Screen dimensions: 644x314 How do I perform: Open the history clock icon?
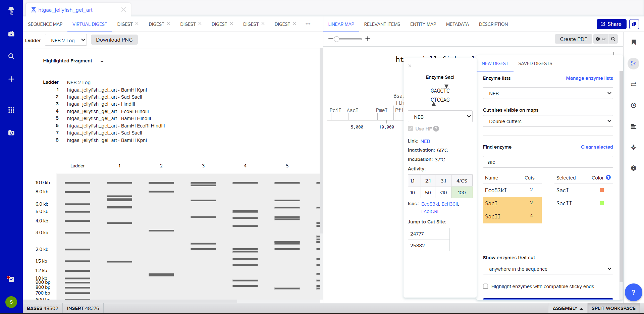(x=633, y=105)
